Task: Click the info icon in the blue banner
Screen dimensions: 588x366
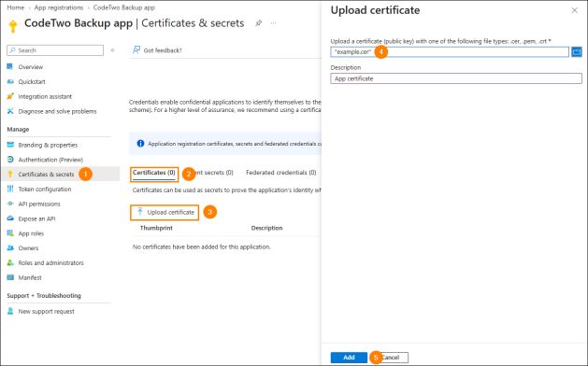Action: point(140,144)
